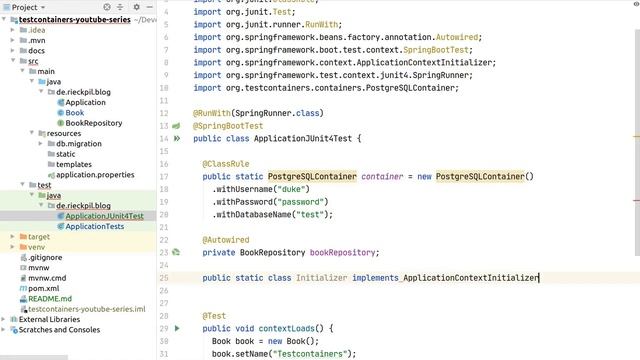This screenshot has height=360, width=640.
Task: Click the Project panel horizontal scrollbar
Action: (34, 358)
